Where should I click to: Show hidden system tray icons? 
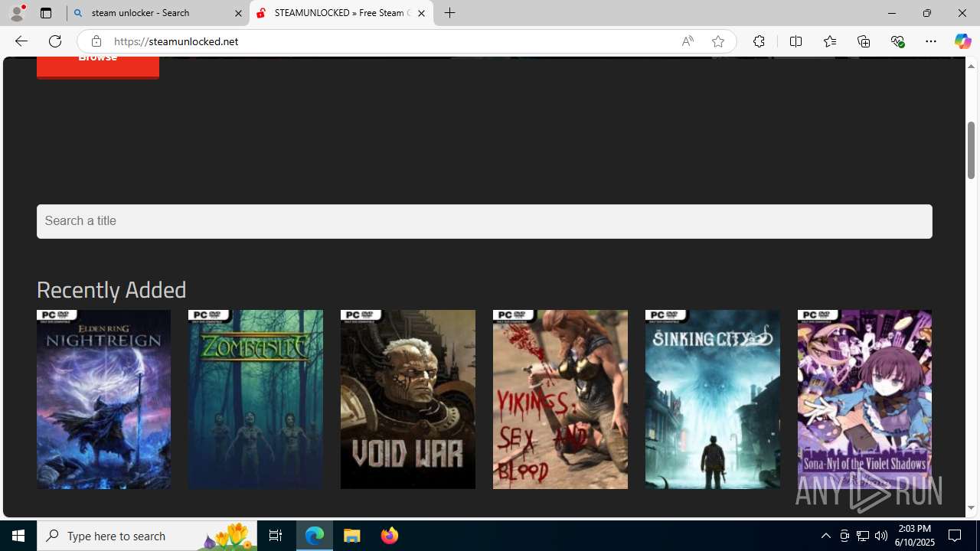pyautogui.click(x=825, y=536)
